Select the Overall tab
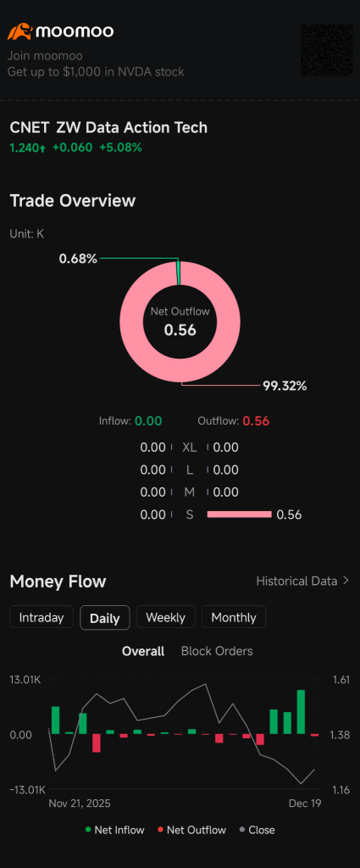360x868 pixels. point(143,651)
